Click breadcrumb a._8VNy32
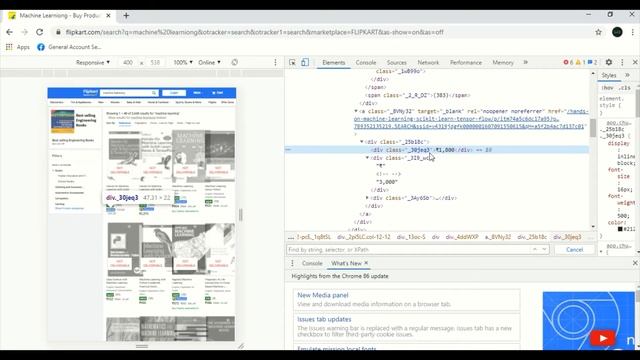Image resolution: width=640 pixels, height=360 pixels. (498, 237)
